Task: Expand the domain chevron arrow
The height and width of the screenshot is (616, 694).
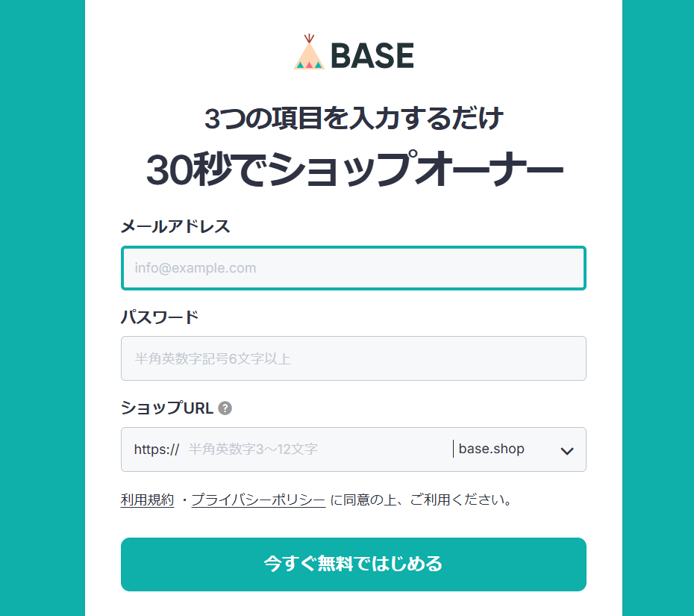Action: click(x=566, y=450)
